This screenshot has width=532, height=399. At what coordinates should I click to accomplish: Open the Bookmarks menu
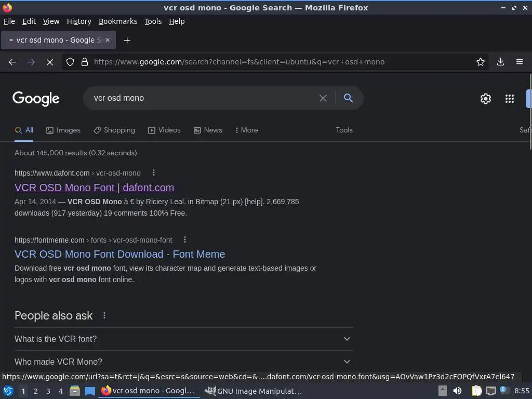click(118, 21)
